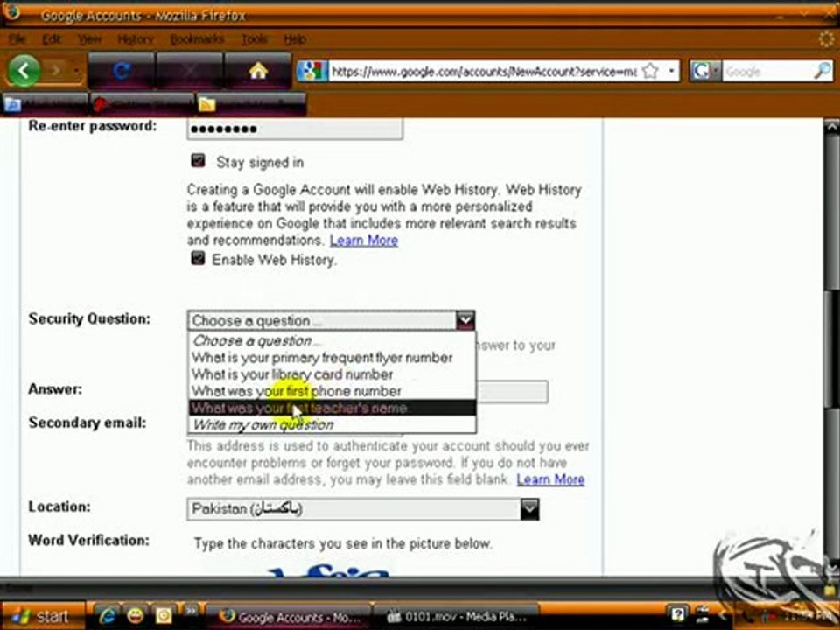Click the Stop loading X button
840x630 pixels.
(x=190, y=70)
